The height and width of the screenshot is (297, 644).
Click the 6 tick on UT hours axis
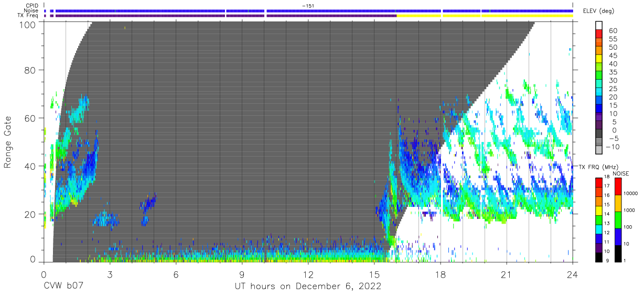pyautogui.click(x=176, y=274)
